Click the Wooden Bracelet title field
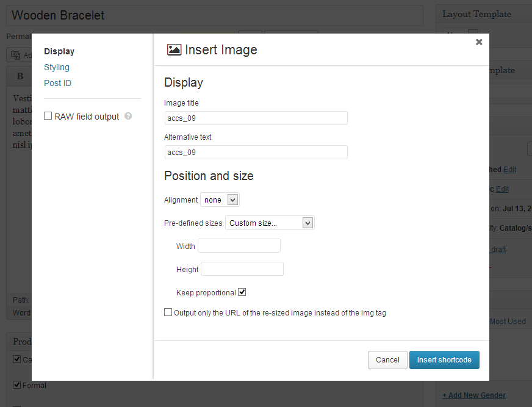 coord(215,15)
